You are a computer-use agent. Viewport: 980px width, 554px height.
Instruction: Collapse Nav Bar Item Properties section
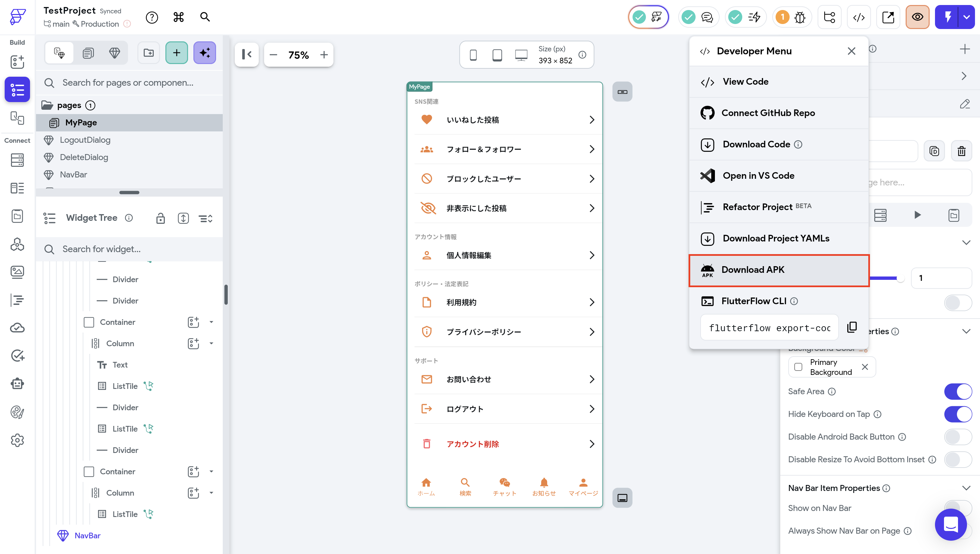[x=966, y=488]
